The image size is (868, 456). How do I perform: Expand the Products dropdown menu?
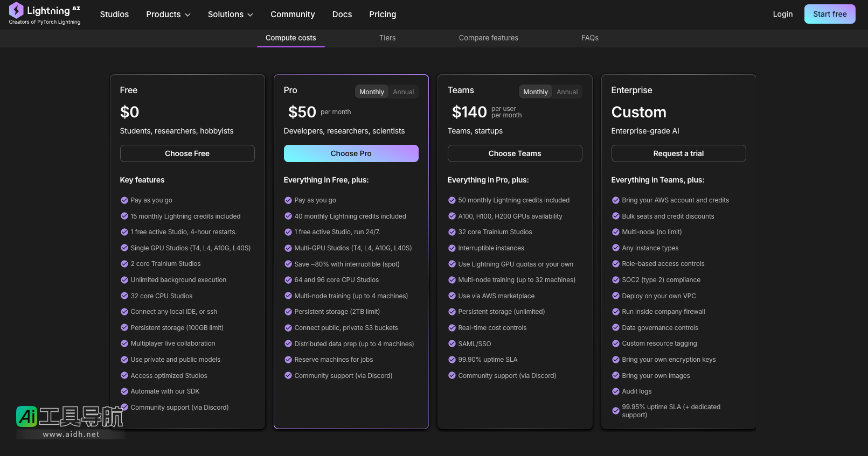coord(168,15)
